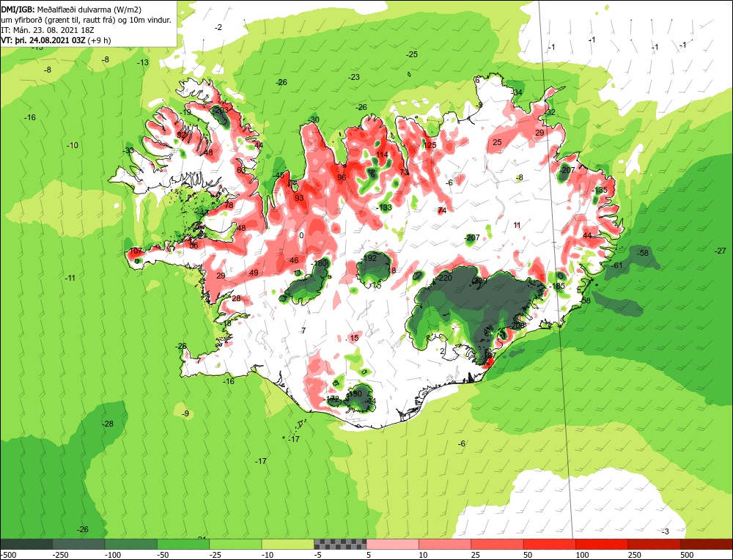Click the '-58' value over the sea
Screen dimensions: 733x560
pos(644,252)
